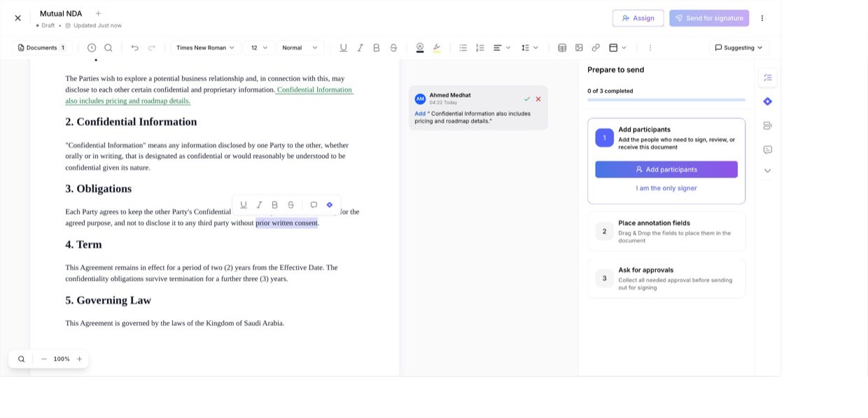Image resolution: width=868 pixels, height=418 pixels.
Task: Open the fields panel in right sidebar
Action: [768, 125]
